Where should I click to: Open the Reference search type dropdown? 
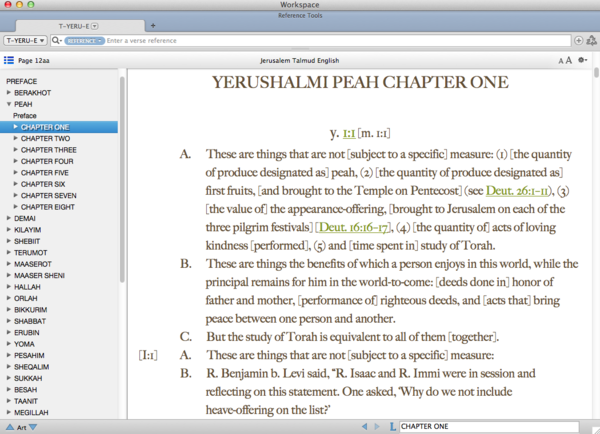85,40
